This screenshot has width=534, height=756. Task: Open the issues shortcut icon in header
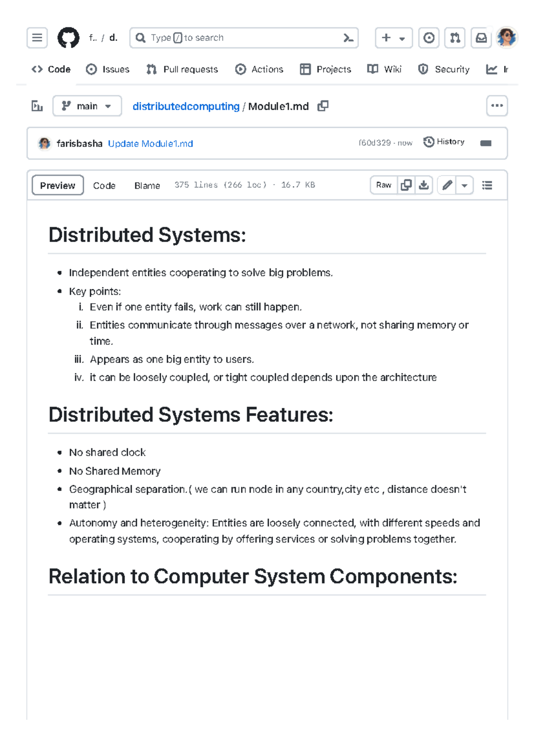429,38
